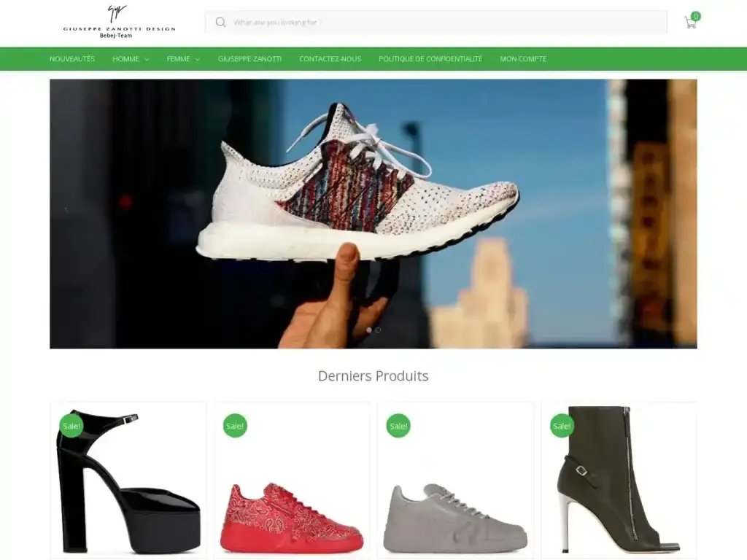Click the shopping cart icon
Image resolution: width=747 pixels, height=560 pixels.
[x=689, y=23]
